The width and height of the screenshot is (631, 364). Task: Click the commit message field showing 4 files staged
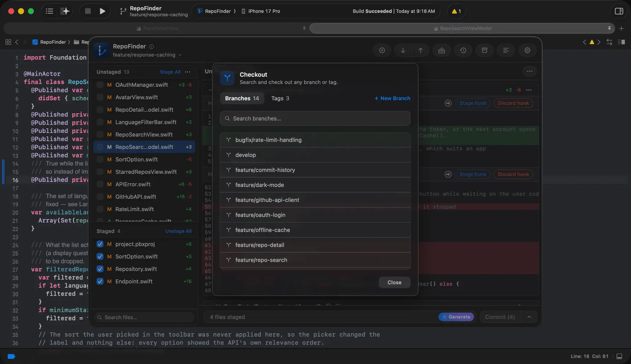pyautogui.click(x=320, y=317)
